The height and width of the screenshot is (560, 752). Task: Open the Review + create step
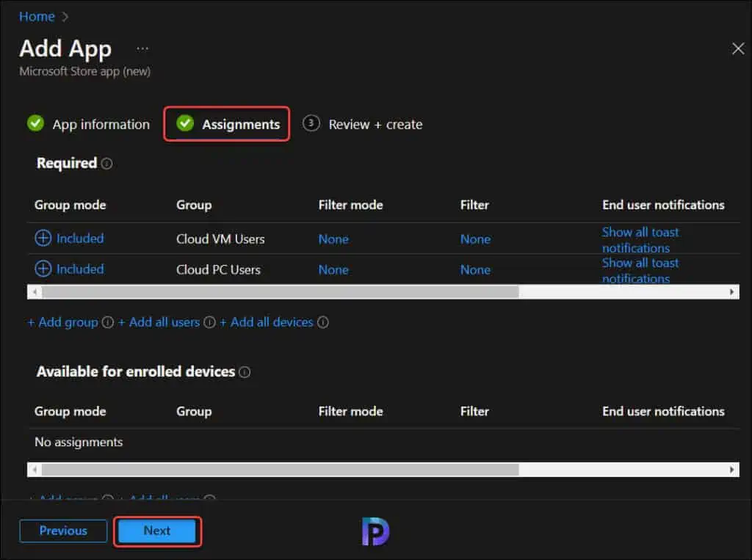362,124
